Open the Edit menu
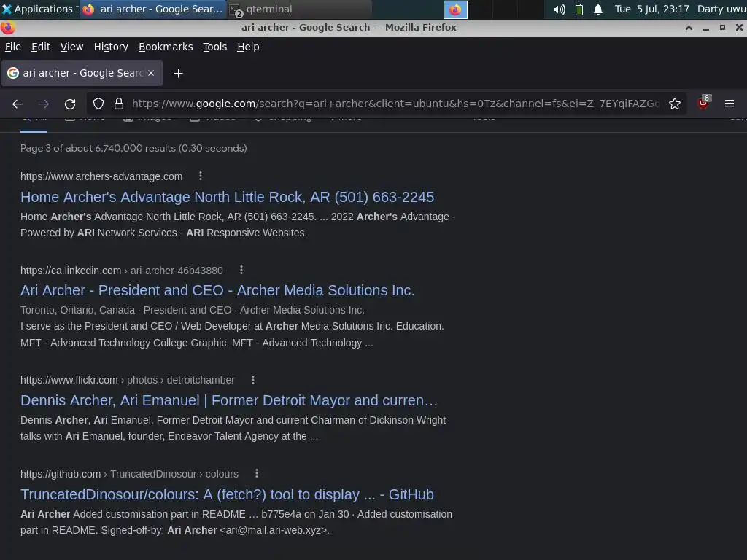 [x=41, y=47]
